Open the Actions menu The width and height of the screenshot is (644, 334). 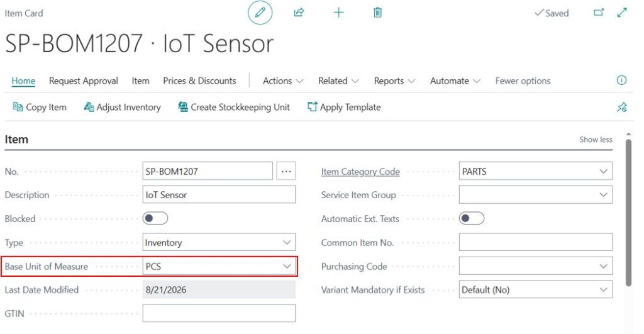282,81
